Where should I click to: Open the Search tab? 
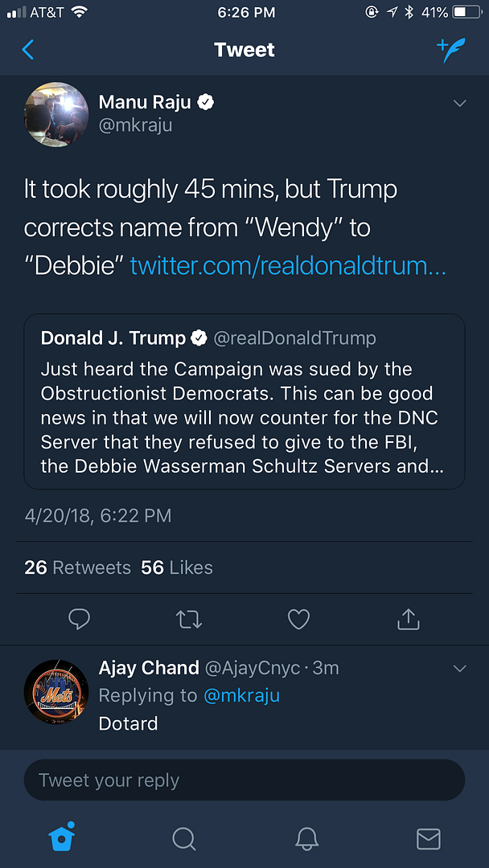pos(184,838)
